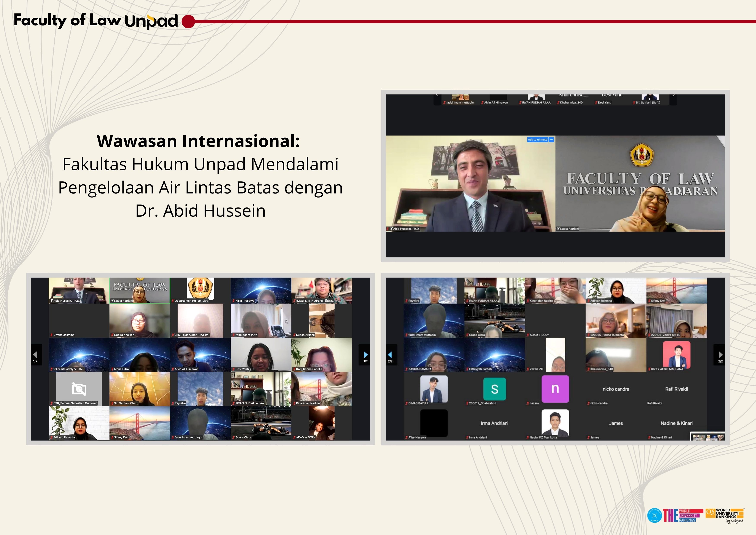This screenshot has width=756, height=535.
Task: Advance to the next gallery page with the right arrow
Action: click(366, 355)
